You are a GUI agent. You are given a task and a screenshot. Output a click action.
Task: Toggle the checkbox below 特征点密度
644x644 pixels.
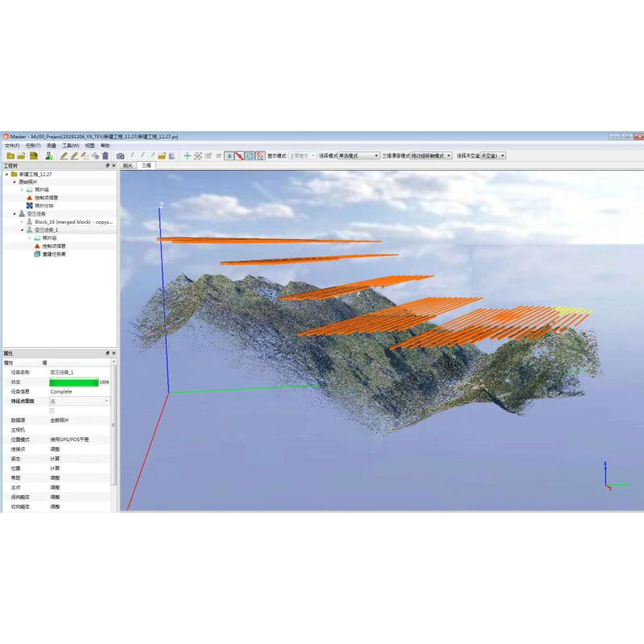click(52, 411)
